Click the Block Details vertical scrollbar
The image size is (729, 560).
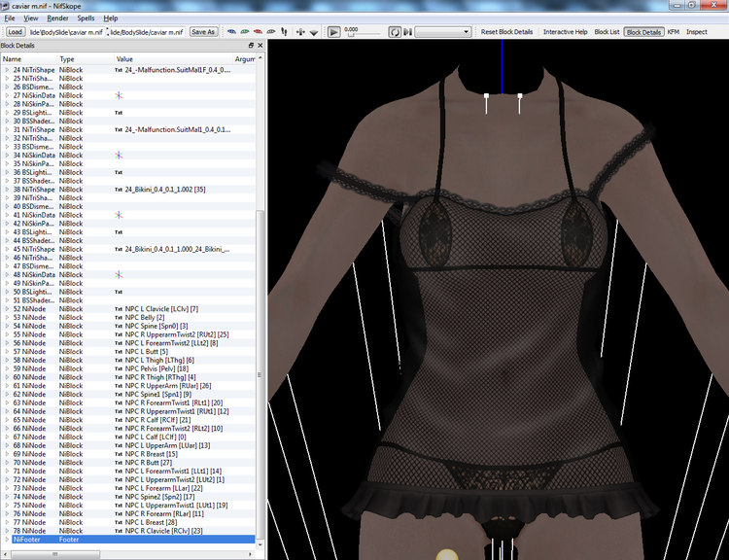tap(260, 372)
